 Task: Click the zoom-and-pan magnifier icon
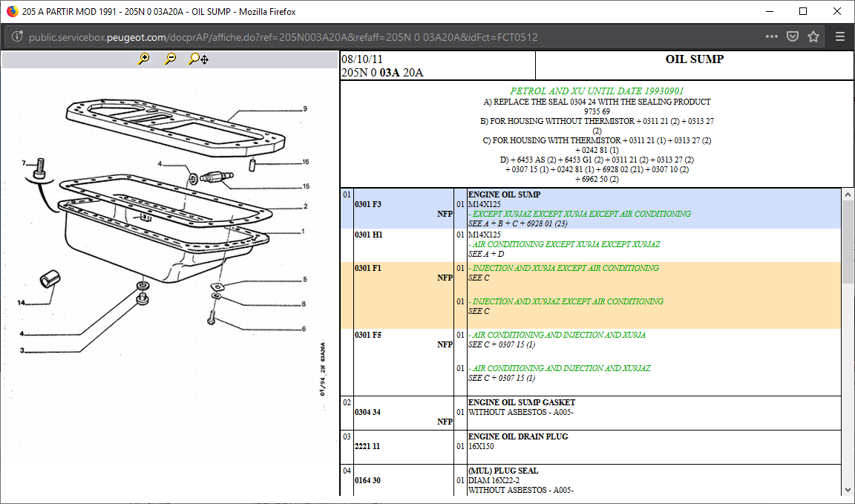(x=198, y=59)
